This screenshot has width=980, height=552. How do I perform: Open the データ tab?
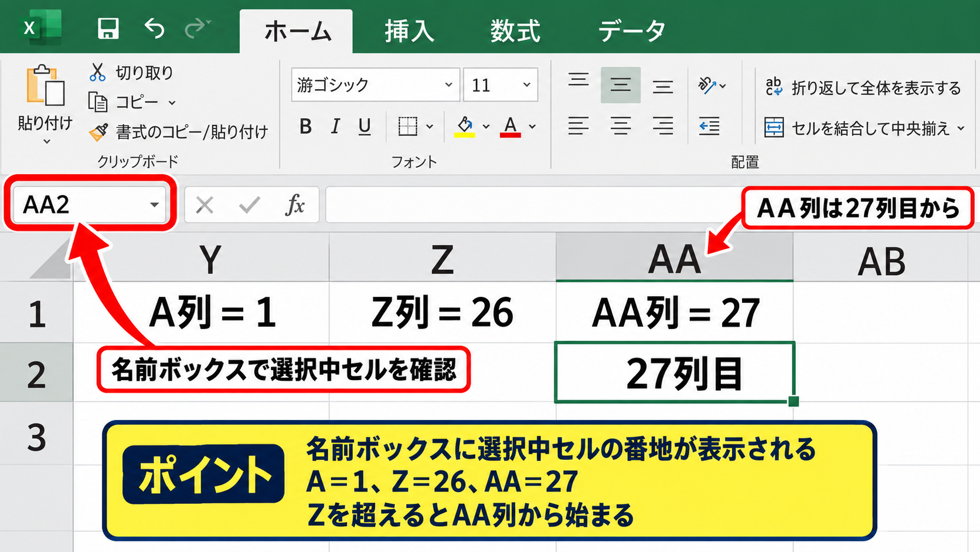point(632,31)
